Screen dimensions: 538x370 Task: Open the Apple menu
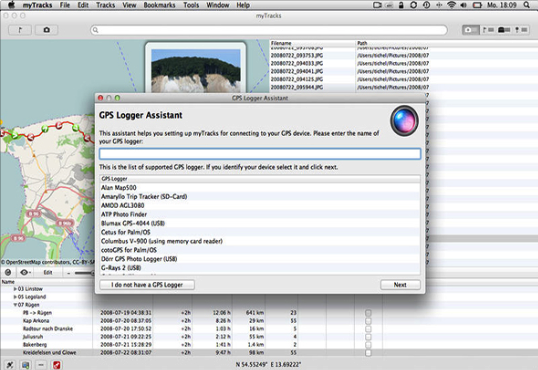pos(12,5)
